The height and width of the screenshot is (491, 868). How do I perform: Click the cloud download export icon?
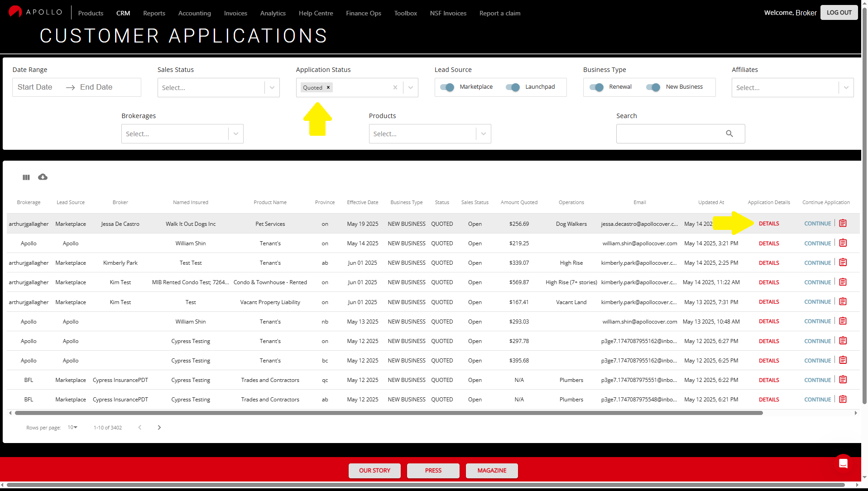(x=43, y=177)
